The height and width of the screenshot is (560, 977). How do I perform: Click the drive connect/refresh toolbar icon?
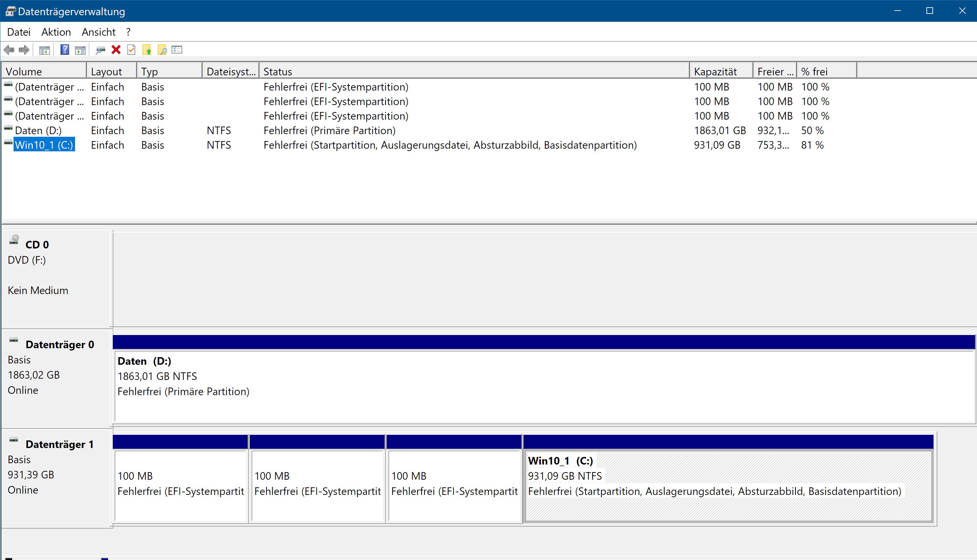coord(101,50)
